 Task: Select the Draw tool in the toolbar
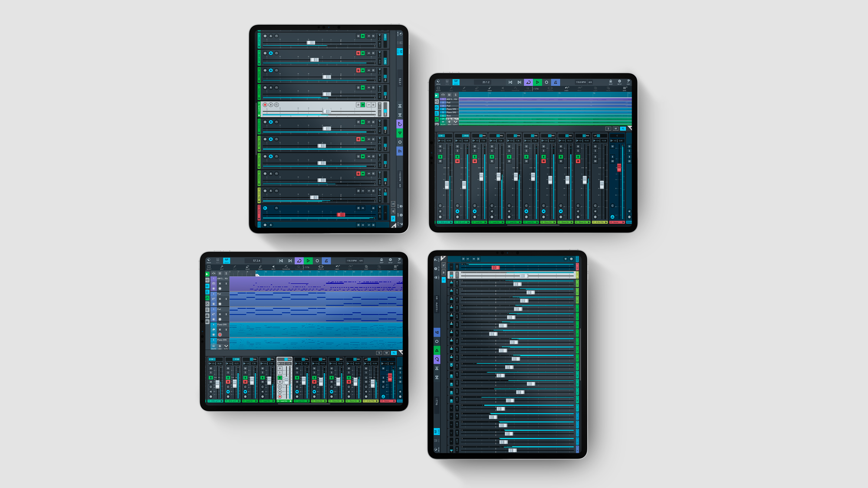click(260, 268)
